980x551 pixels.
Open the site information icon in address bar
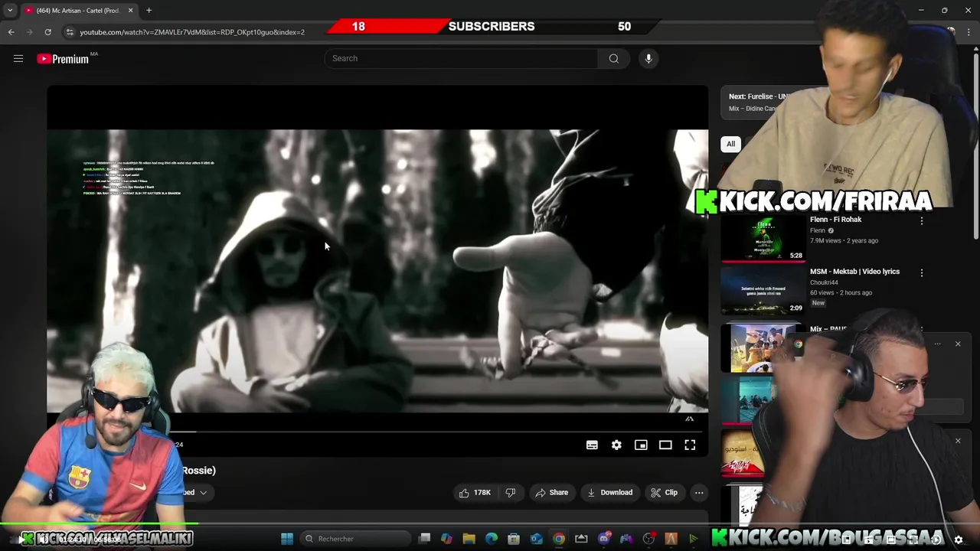pos(70,32)
